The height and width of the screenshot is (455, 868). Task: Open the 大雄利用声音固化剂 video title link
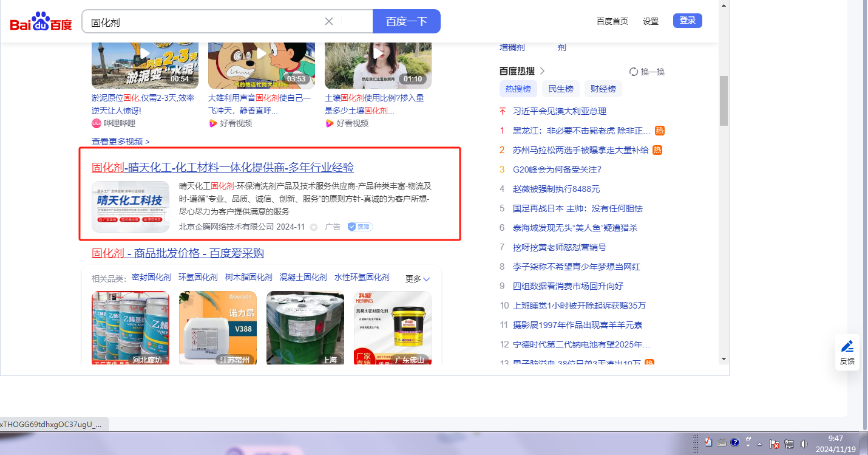click(260, 104)
